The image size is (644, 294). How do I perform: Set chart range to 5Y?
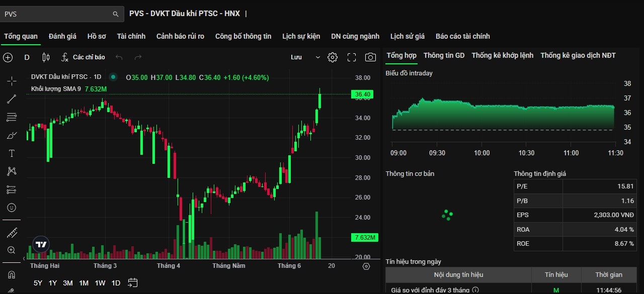coord(38,283)
